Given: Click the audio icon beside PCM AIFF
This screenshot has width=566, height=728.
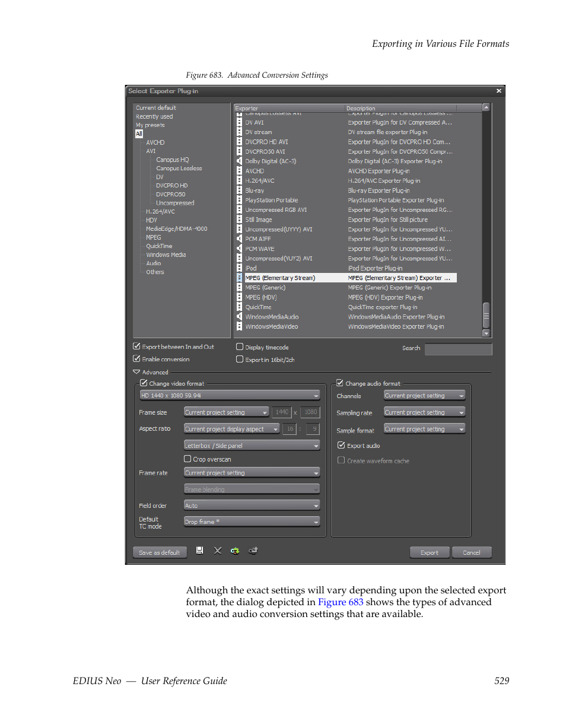Looking at the screenshot, I should point(239,239).
